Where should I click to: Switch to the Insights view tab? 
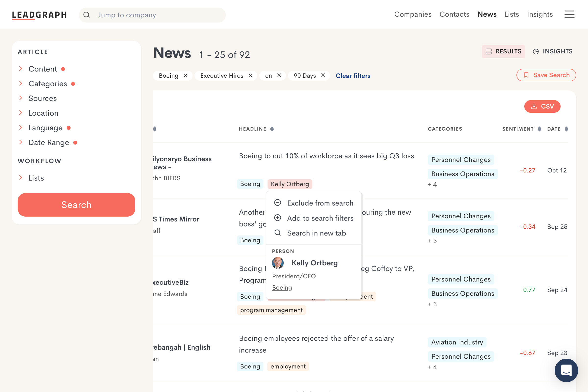pos(552,51)
